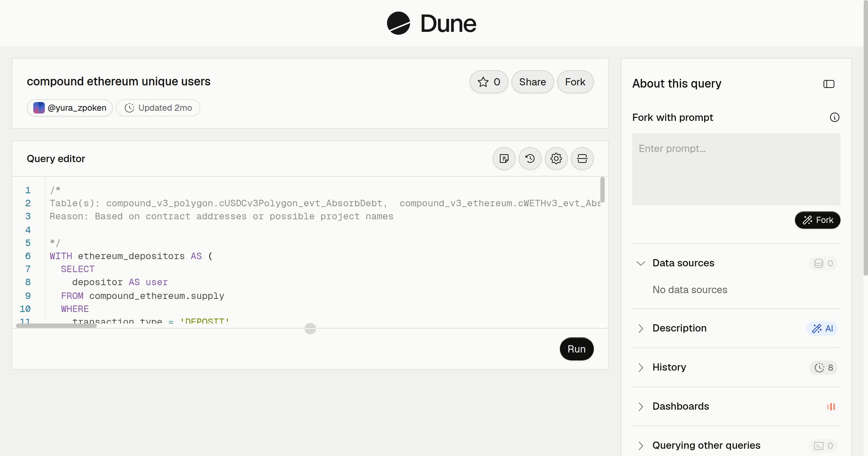868x456 pixels.
Task: Click comment line 'Reason: Based on contract addresses'
Action: (x=221, y=216)
